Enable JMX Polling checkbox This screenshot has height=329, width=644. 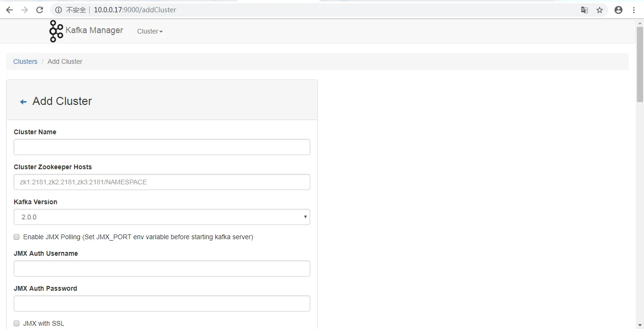click(17, 237)
